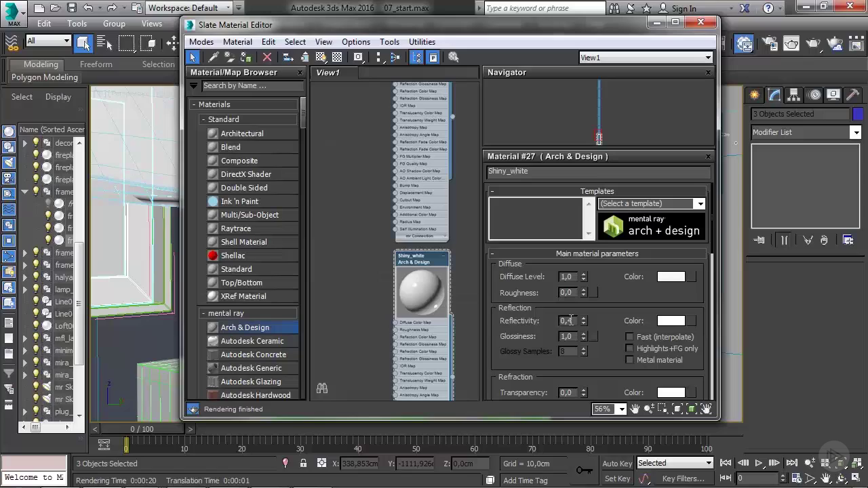
Task: Click Add Time Tag label
Action: click(x=526, y=481)
